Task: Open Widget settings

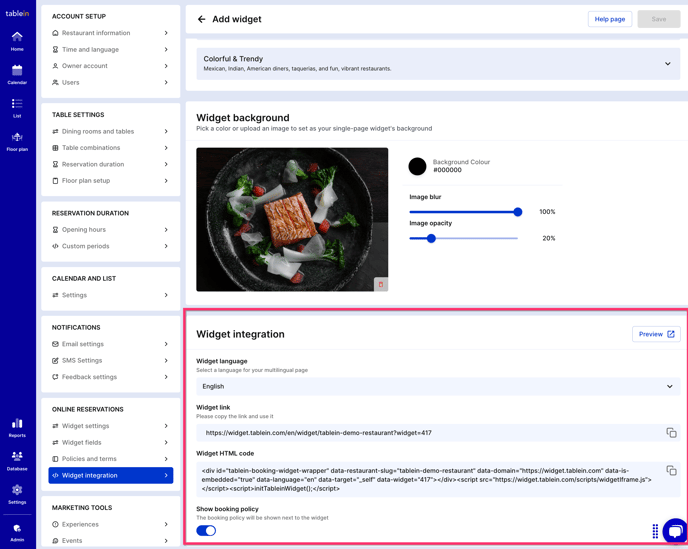Action: (x=110, y=426)
